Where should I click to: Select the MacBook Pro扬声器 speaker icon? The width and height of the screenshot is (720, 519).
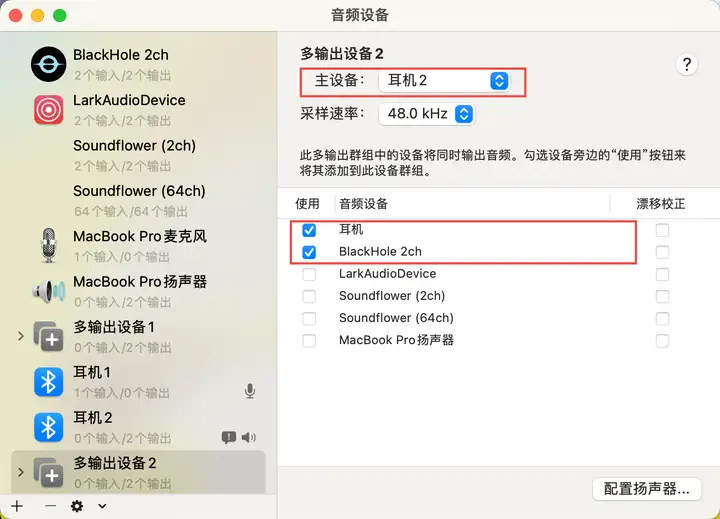tap(49, 291)
